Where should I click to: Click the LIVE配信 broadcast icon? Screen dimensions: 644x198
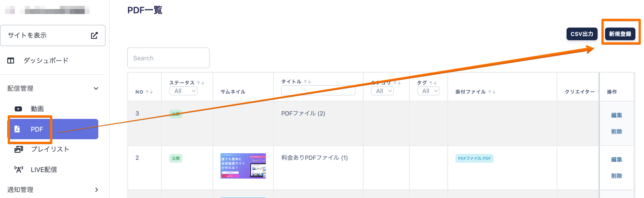tap(19, 170)
